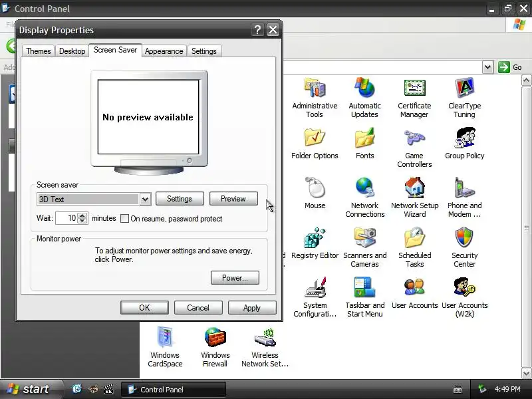Click the Wait minutes input field
Image resolution: width=532 pixels, height=399 pixels.
pyautogui.click(x=67, y=218)
